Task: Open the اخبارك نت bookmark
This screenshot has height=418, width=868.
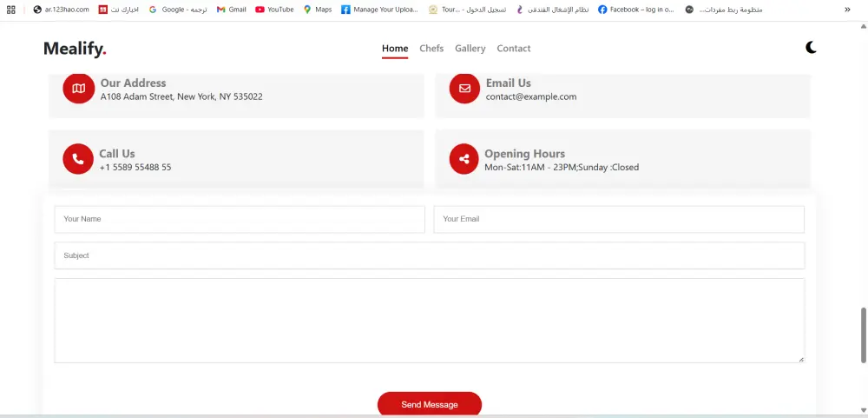Action: (118, 10)
